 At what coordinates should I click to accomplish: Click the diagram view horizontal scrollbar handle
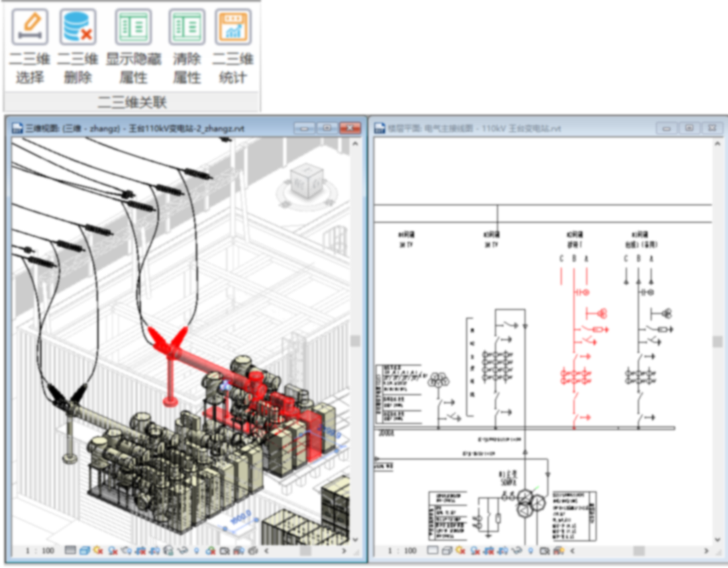pyautogui.click(x=639, y=551)
